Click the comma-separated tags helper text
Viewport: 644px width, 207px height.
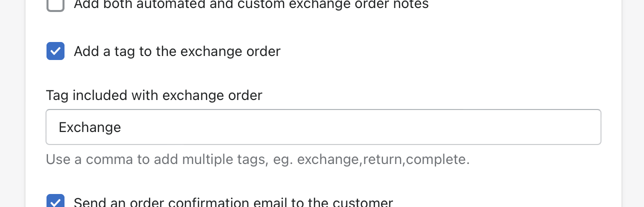coord(257,159)
